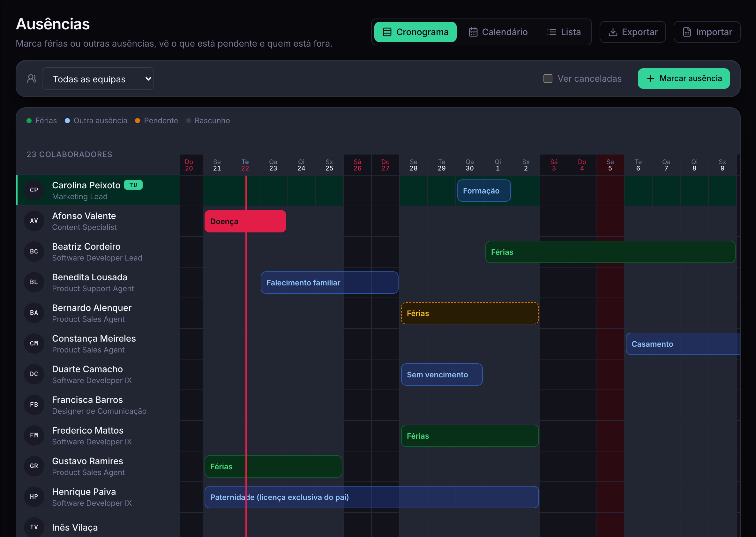The width and height of the screenshot is (756, 537).
Task: Click the Exportar download icon
Action: 613,32
